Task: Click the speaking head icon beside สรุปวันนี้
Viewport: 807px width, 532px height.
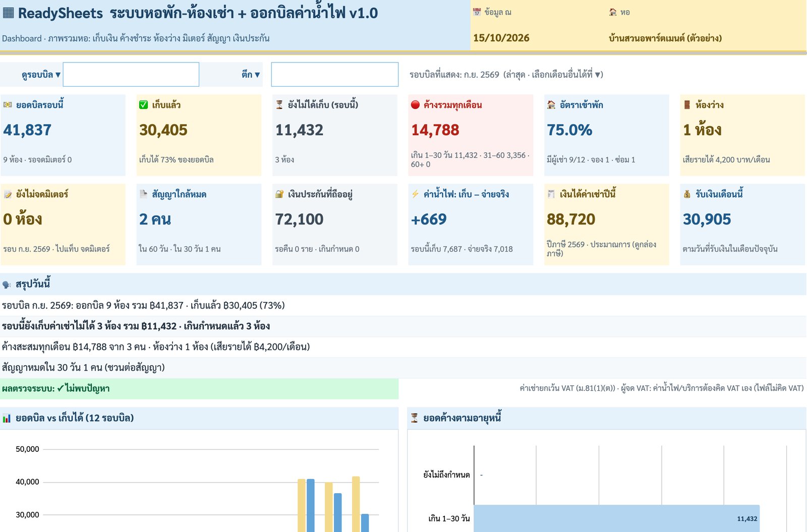Action: tap(7, 284)
